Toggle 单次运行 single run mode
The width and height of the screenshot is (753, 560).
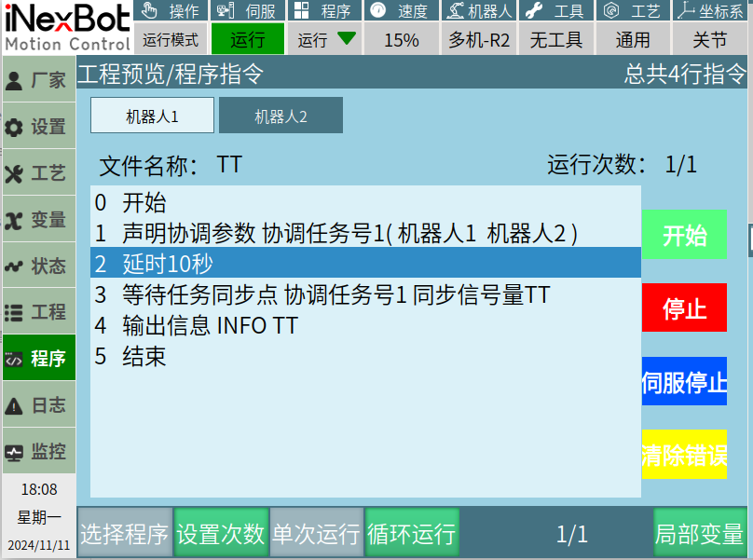(x=316, y=534)
